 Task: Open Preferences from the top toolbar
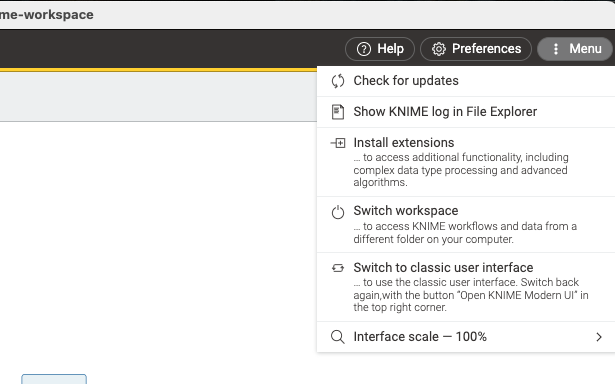click(x=476, y=49)
